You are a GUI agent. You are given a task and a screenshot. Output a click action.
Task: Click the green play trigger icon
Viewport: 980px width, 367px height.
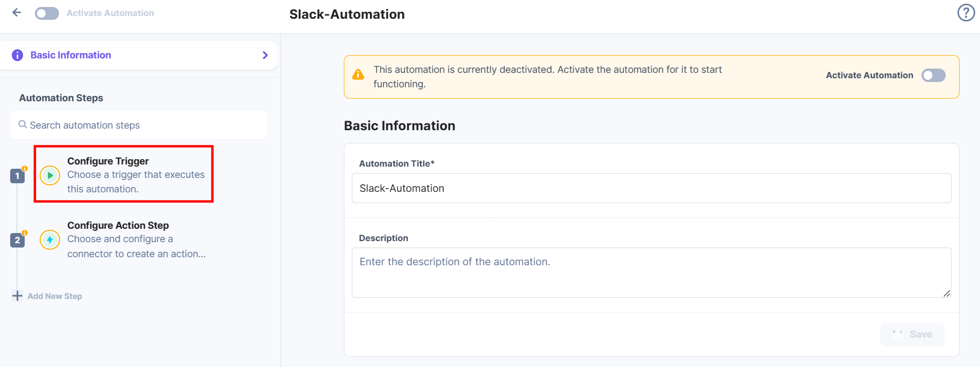[x=50, y=175]
